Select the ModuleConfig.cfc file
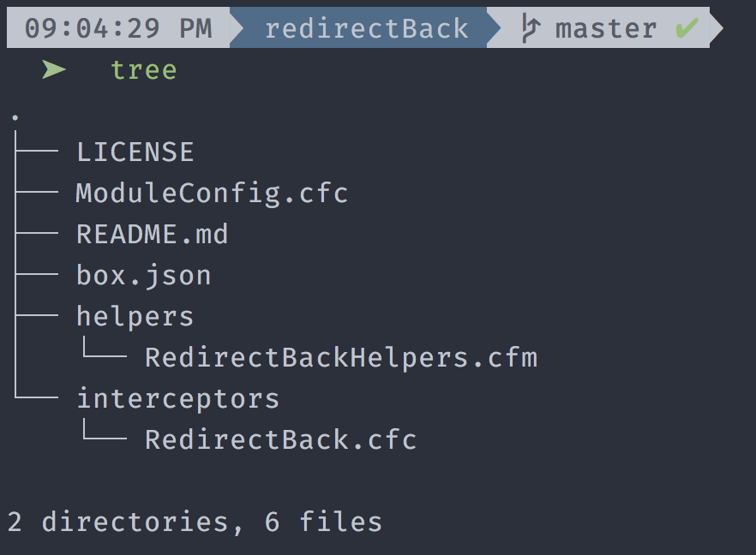The height and width of the screenshot is (555, 756). click(212, 194)
